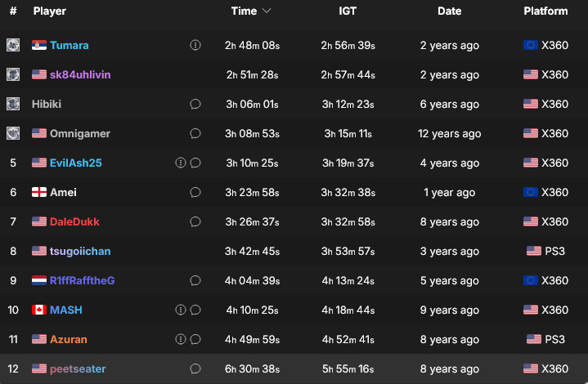Click the third place trophy icon for Hibiki
The width and height of the screenshot is (588, 384).
[13, 104]
